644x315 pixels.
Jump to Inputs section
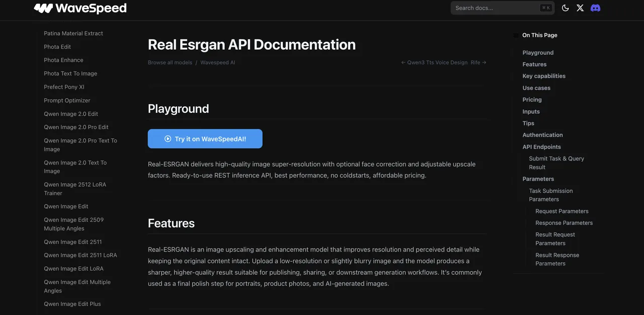(x=531, y=112)
